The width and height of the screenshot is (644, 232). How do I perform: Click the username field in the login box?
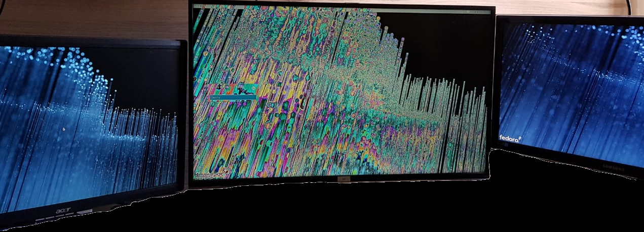[x=232, y=97]
